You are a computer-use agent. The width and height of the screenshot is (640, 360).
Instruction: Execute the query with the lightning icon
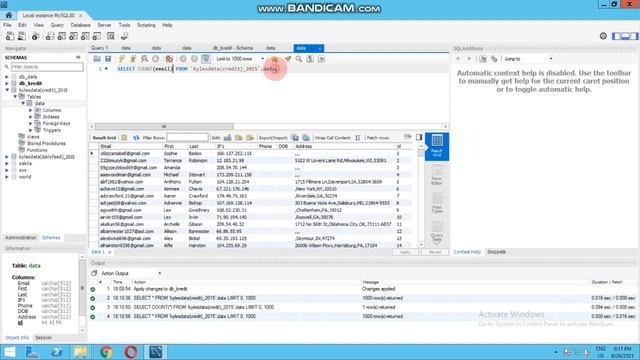point(122,59)
